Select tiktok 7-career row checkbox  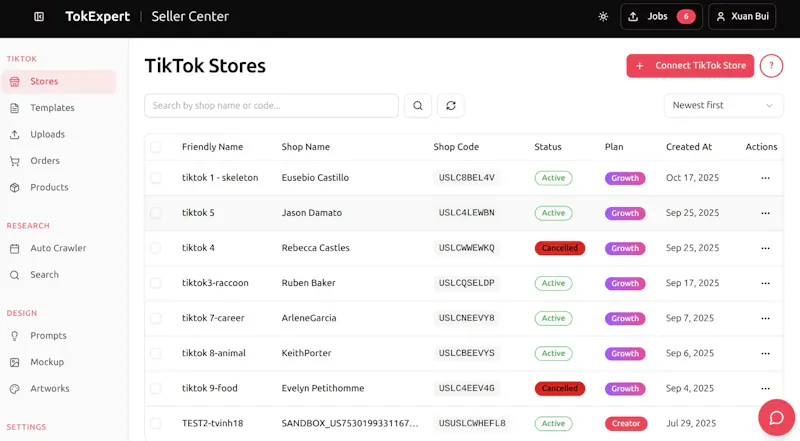pos(156,318)
